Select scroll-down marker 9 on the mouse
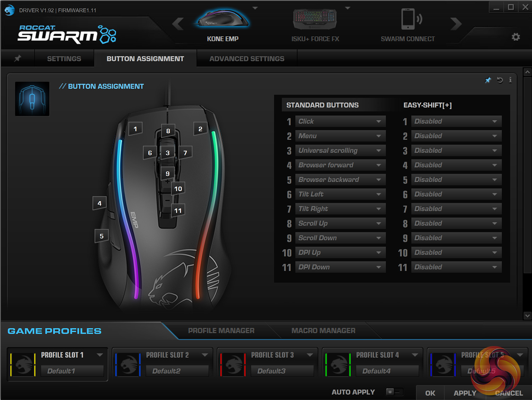The image size is (532, 400). tap(168, 174)
